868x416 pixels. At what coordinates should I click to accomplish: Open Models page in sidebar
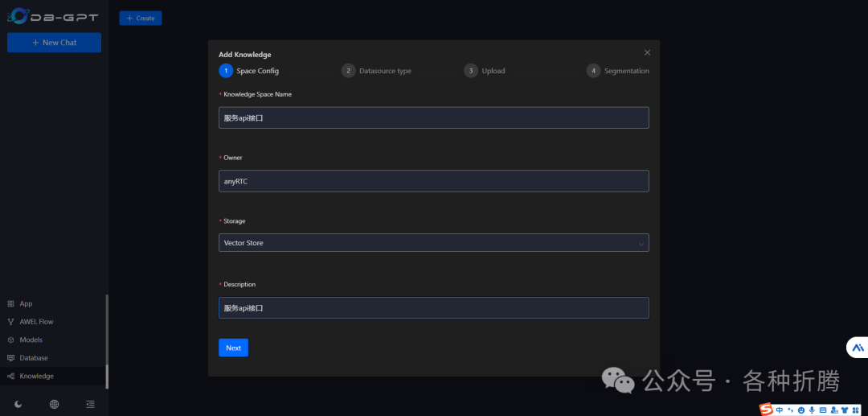coord(54,340)
